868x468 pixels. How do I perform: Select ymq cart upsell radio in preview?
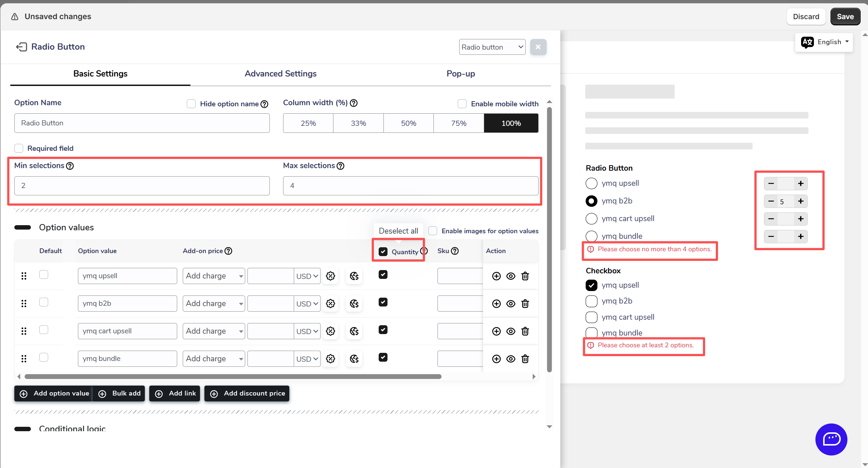591,219
